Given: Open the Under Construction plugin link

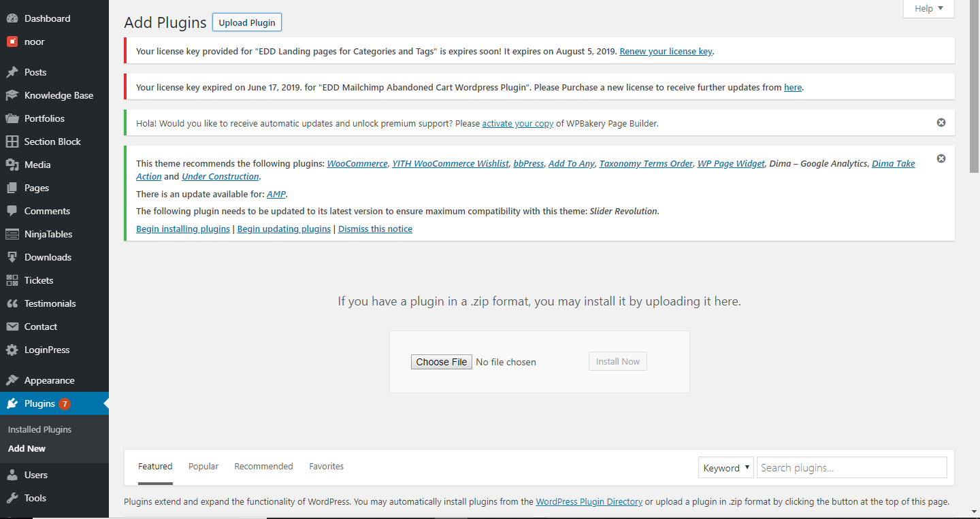Looking at the screenshot, I should pos(220,176).
